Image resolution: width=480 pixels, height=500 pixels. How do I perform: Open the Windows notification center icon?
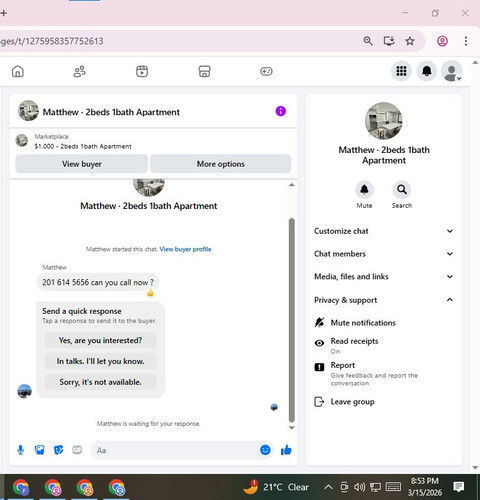[x=459, y=487]
